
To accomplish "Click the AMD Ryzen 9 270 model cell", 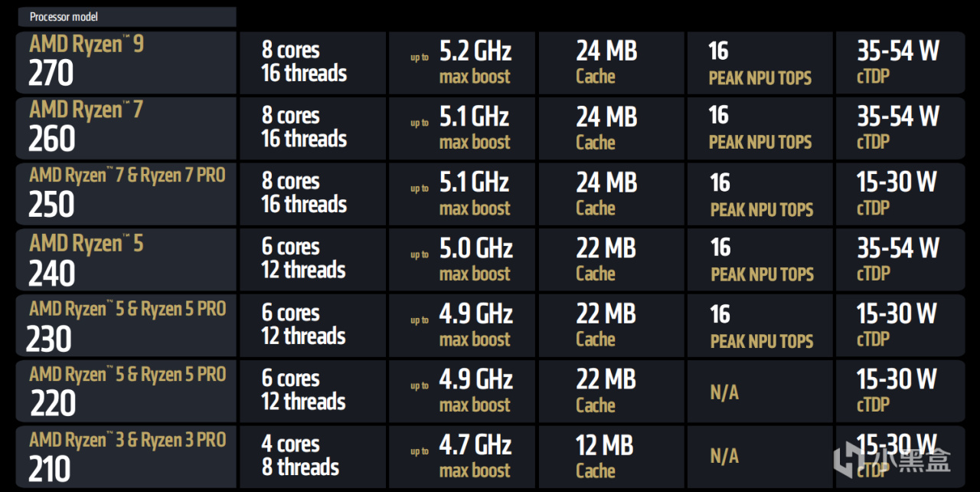I will (126, 63).
